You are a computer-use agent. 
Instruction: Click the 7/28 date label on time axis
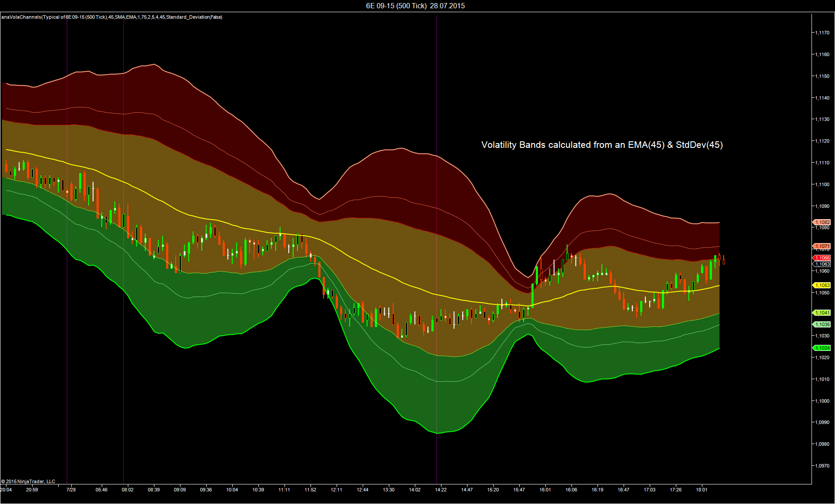tap(71, 490)
